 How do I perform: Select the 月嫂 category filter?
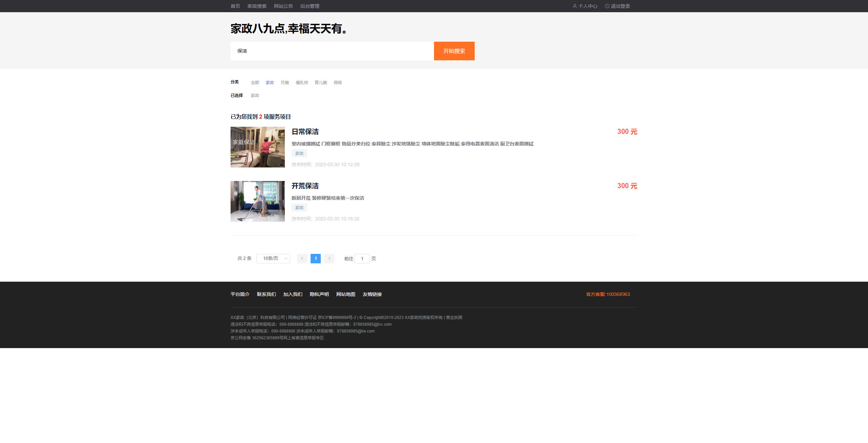click(284, 82)
